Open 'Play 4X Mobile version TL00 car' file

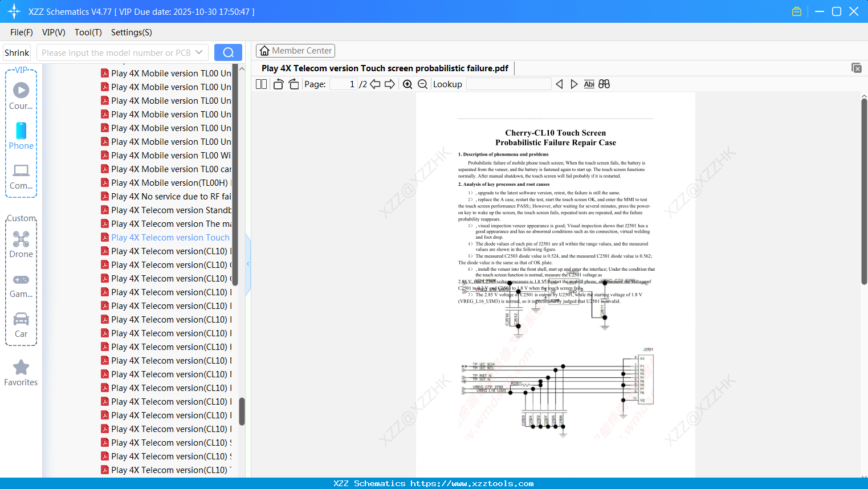166,169
